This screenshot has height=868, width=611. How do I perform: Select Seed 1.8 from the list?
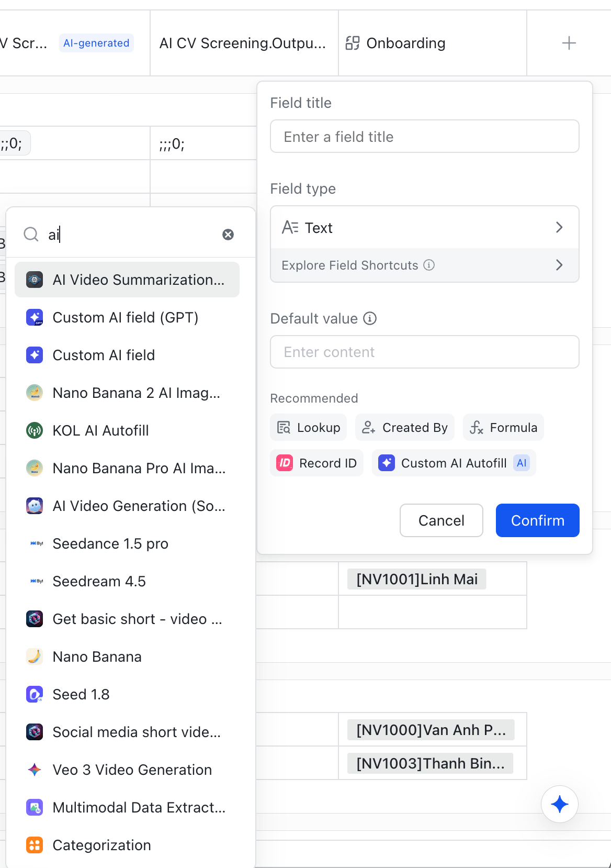pyautogui.click(x=127, y=694)
